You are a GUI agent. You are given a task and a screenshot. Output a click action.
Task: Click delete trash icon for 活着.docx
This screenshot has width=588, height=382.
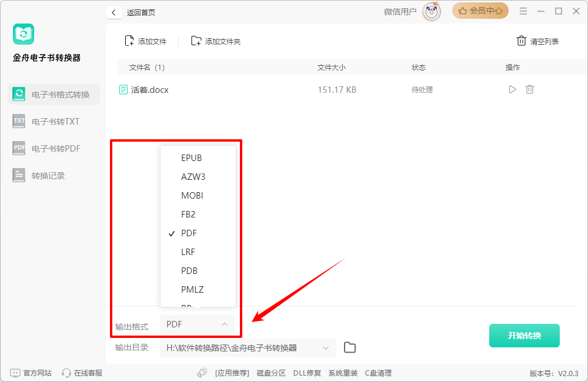(x=530, y=89)
